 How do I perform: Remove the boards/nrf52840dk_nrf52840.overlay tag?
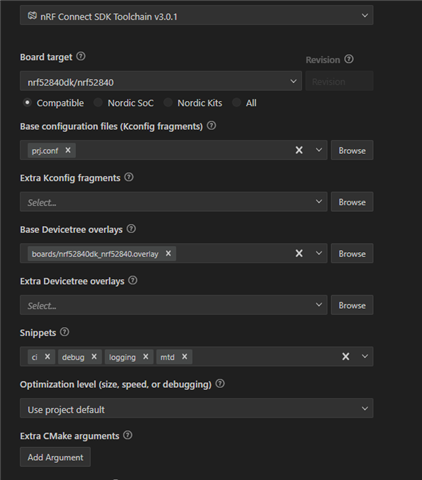168,253
